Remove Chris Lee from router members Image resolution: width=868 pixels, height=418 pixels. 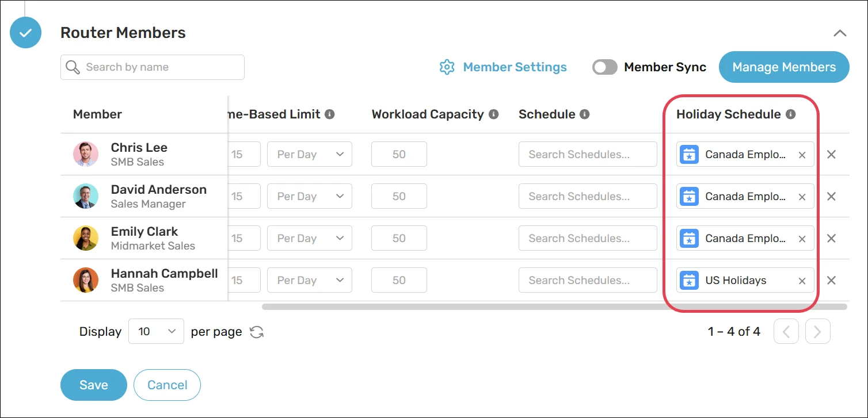pos(831,154)
